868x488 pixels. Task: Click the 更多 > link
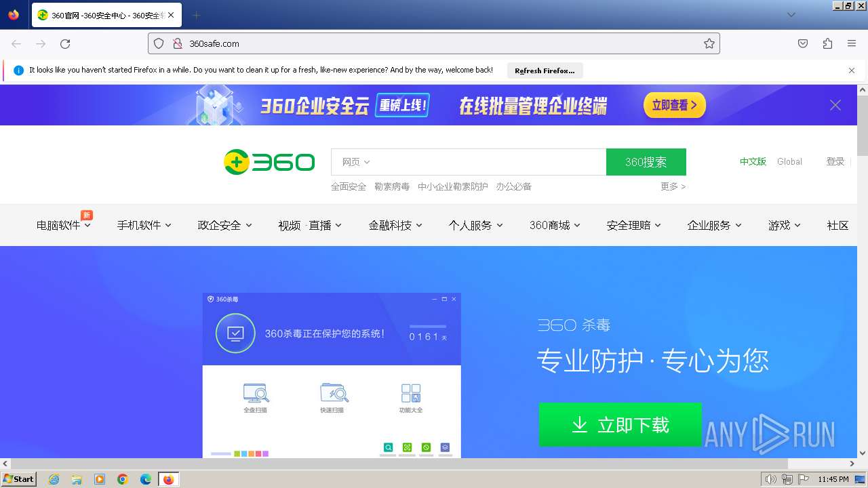pos(673,186)
